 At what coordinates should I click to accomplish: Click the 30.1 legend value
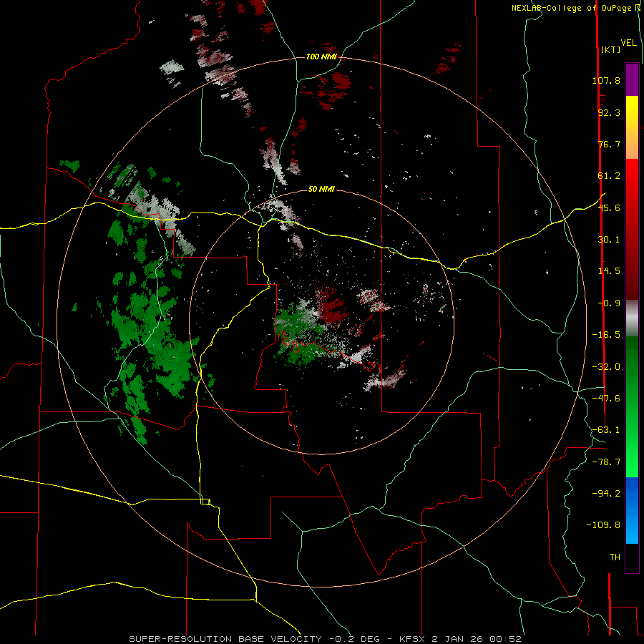point(609,240)
